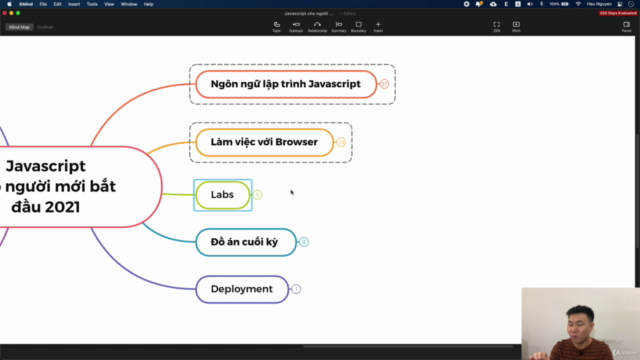Image resolution: width=640 pixels, height=360 pixels.
Task: Expand the Deployment subtopics
Action: coord(296,289)
